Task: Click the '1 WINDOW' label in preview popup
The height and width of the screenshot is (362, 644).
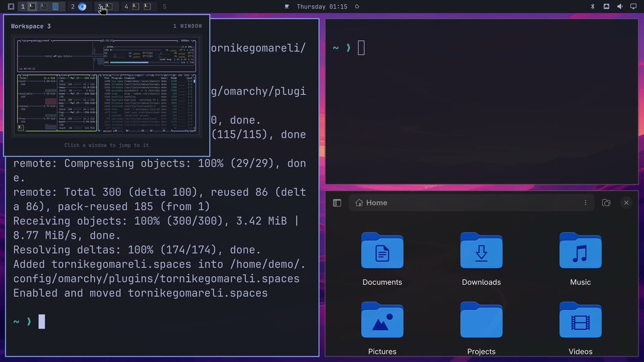Action: point(188,26)
